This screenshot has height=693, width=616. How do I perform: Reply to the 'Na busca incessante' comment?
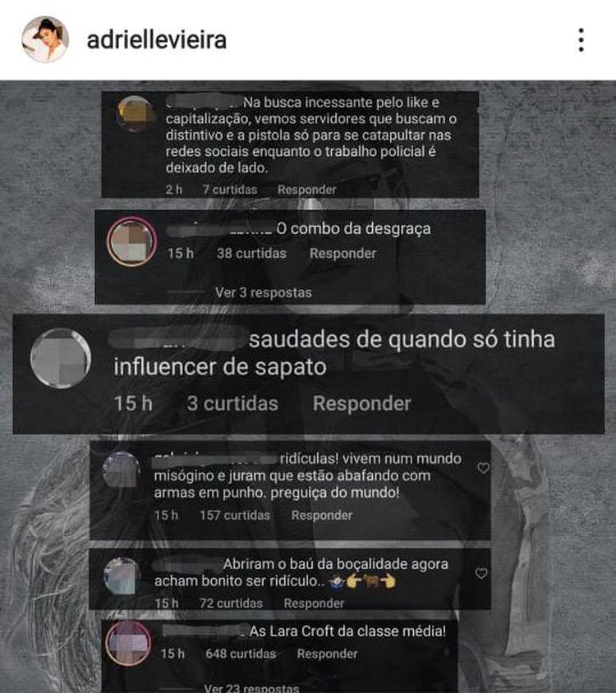click(307, 190)
